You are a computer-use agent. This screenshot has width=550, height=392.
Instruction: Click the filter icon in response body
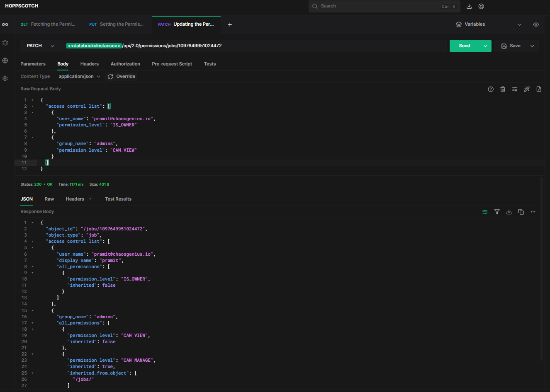coord(497,212)
